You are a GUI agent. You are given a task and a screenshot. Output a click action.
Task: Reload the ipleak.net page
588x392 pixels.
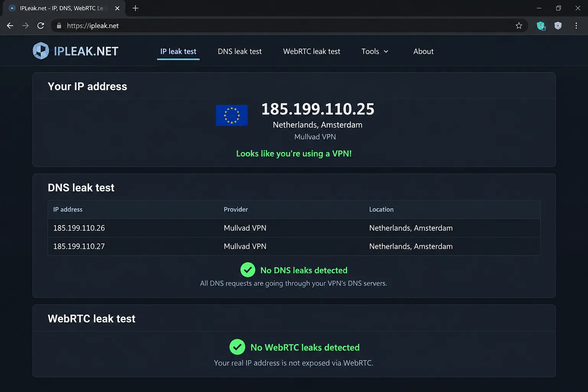(x=41, y=26)
